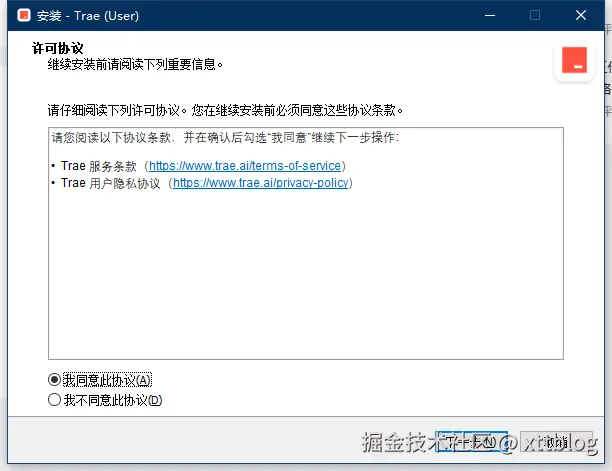Open the Trae terms-of-service link
Screen dimensions: 612x471
[245, 166]
